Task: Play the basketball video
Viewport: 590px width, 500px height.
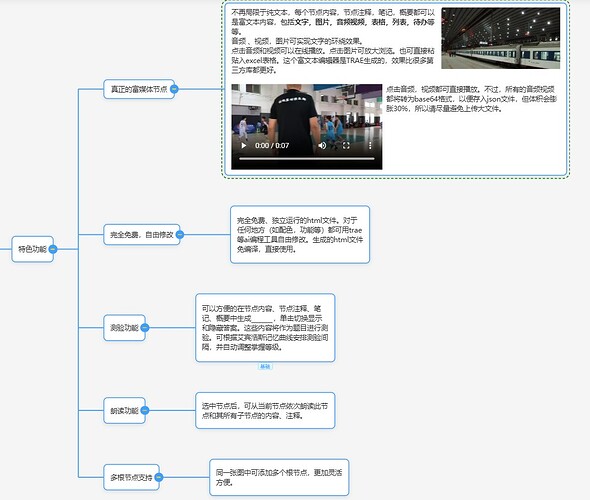Action: 244,146
